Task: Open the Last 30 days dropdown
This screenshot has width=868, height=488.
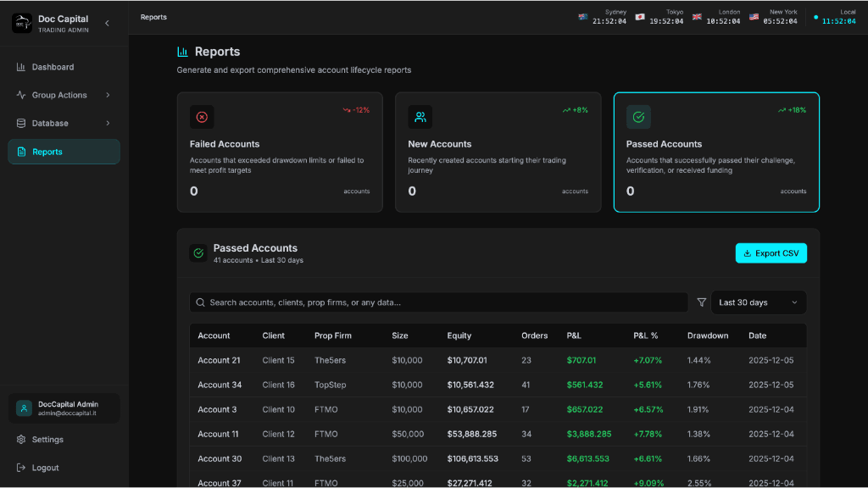Action: [x=758, y=302]
